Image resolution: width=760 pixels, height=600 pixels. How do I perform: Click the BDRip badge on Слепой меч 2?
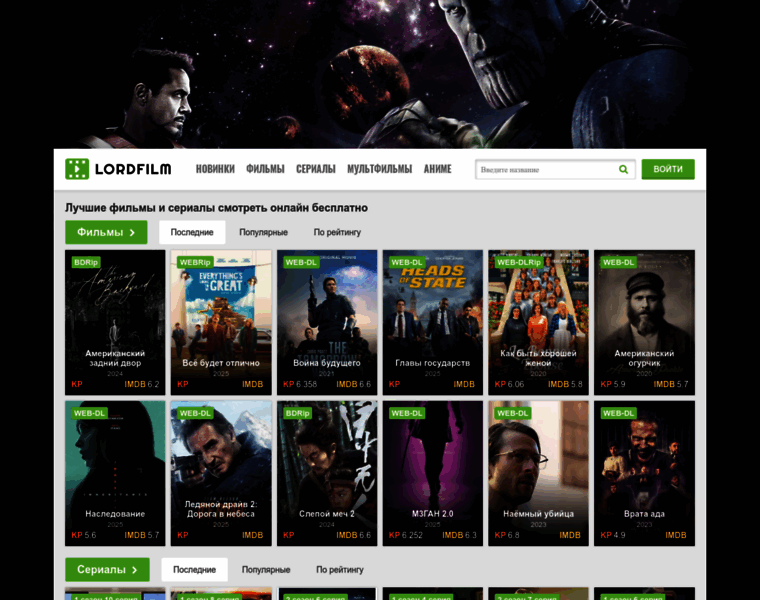tap(297, 413)
